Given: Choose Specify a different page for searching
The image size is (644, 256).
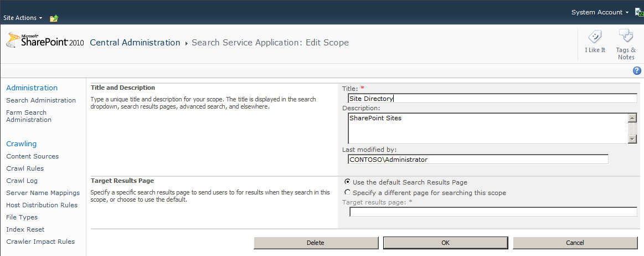Looking at the screenshot, I should (x=348, y=192).
